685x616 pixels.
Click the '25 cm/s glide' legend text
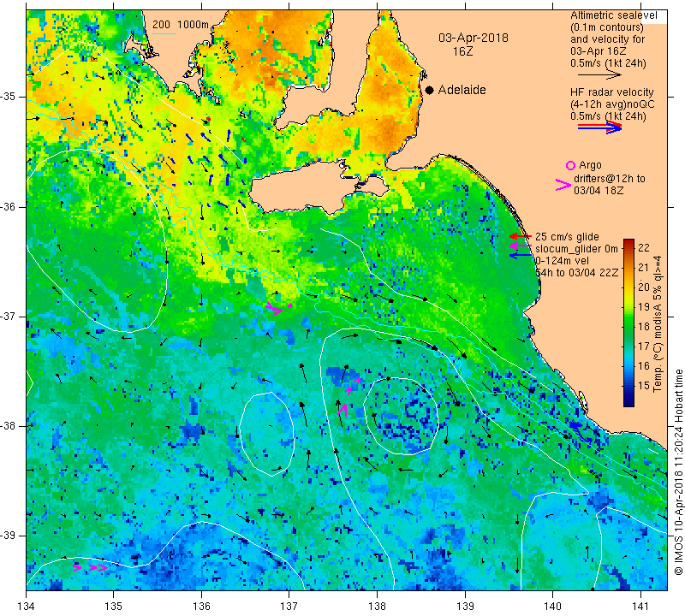coord(567,237)
